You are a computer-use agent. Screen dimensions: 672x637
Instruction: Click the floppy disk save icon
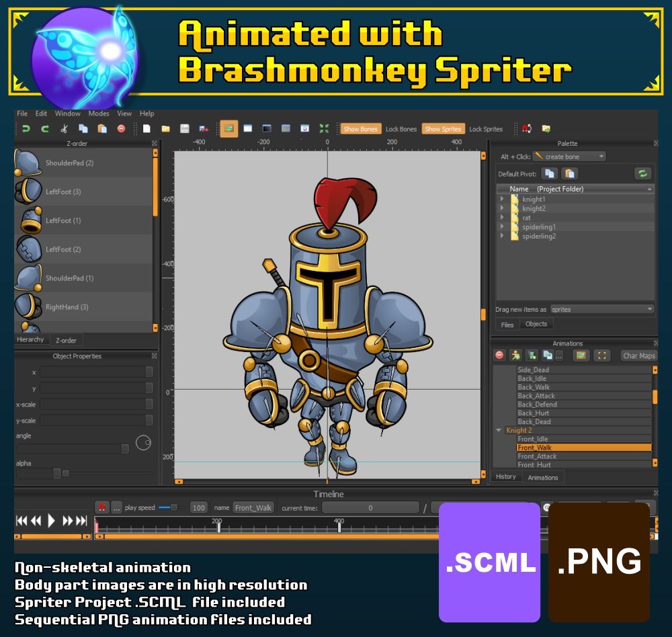pyautogui.click(x=184, y=129)
